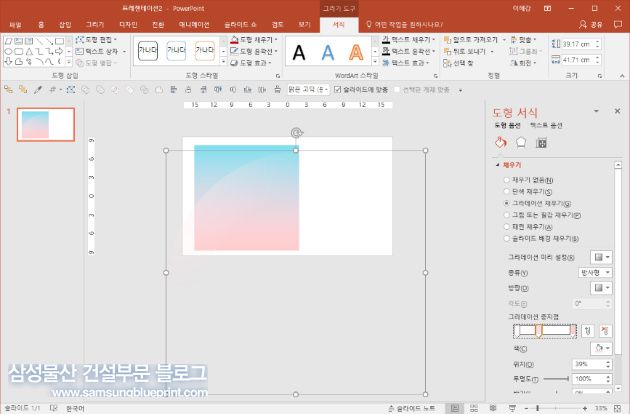
Task: Collapse the ribbon with arrow
Action: 622,76
